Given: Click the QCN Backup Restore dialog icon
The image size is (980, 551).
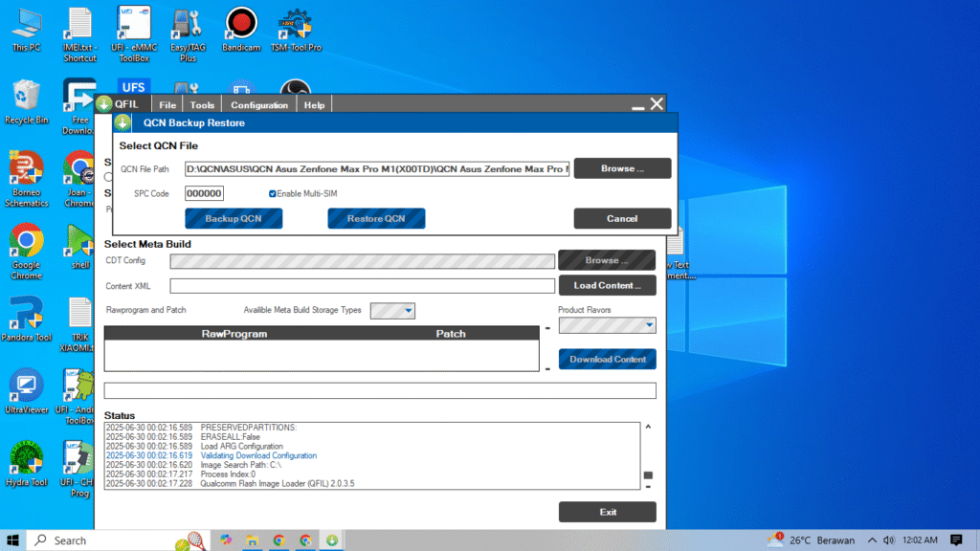Looking at the screenshot, I should [x=122, y=122].
